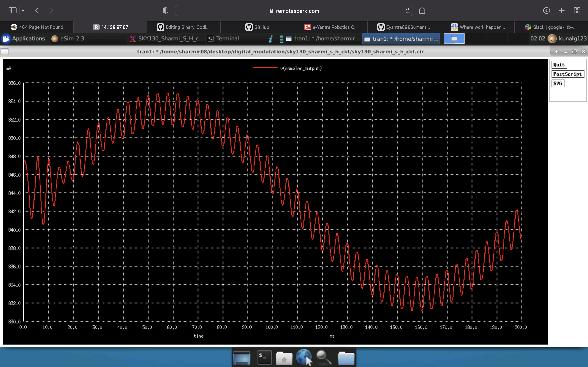Export the plot as SVG
The height and width of the screenshot is (367, 588).
tap(558, 83)
